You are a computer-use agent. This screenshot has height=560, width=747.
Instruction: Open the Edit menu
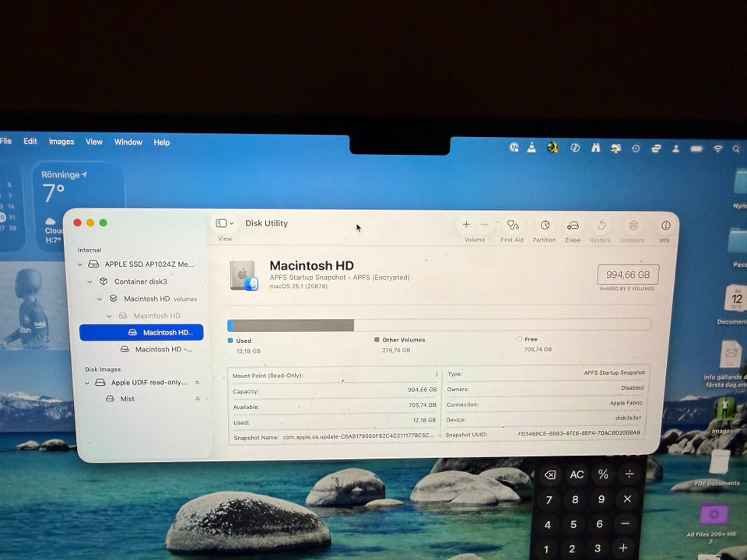coord(30,142)
